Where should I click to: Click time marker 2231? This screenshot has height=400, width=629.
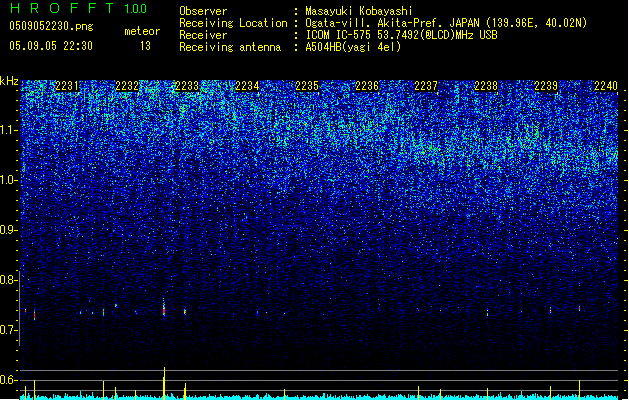coord(67,86)
